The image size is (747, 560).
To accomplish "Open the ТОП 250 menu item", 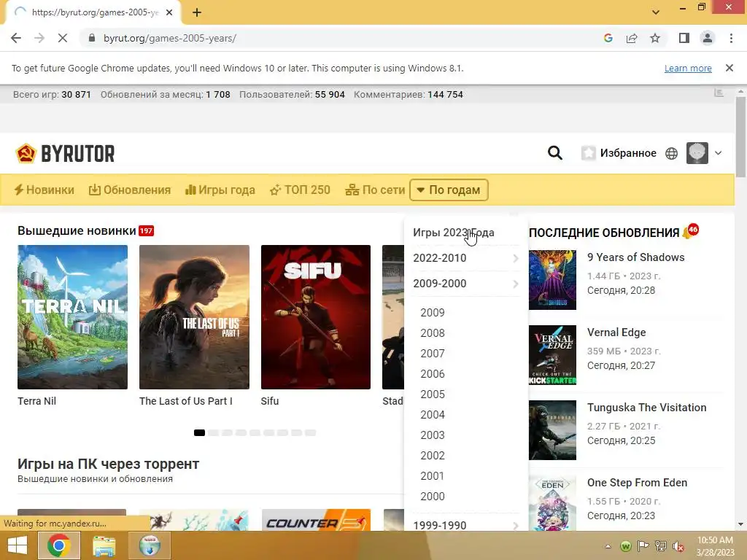I will [x=300, y=190].
